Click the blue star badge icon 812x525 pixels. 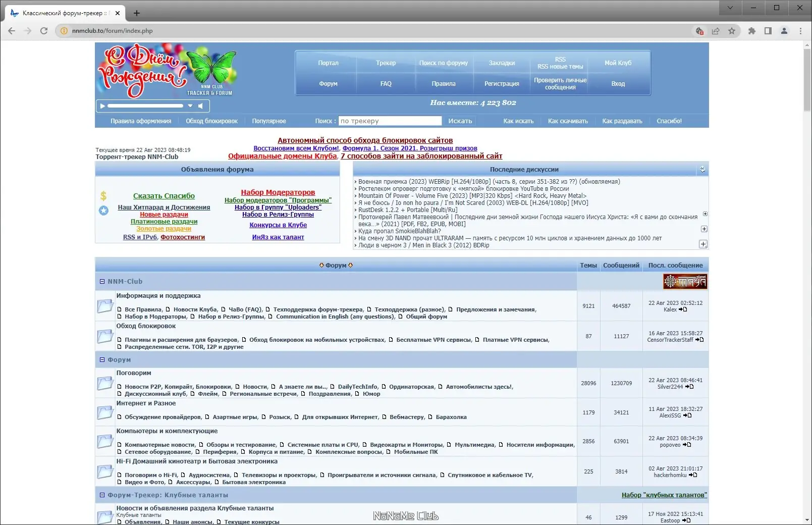point(103,211)
